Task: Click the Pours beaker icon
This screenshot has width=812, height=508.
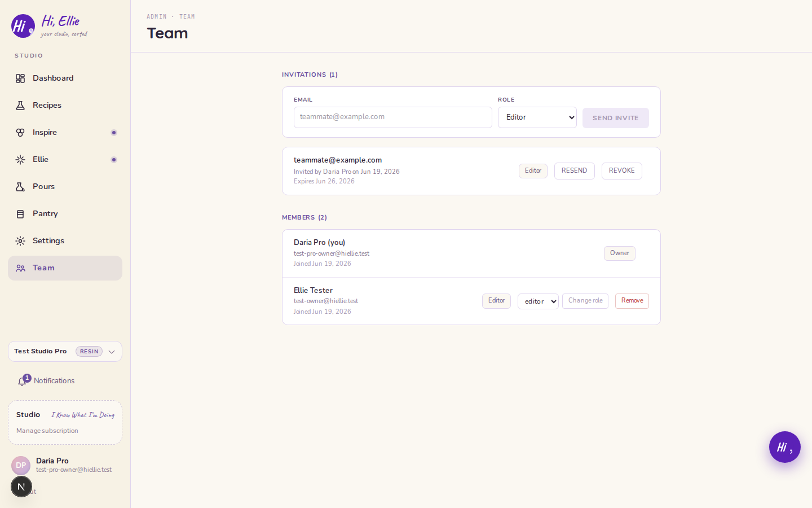Action: pyautogui.click(x=20, y=187)
